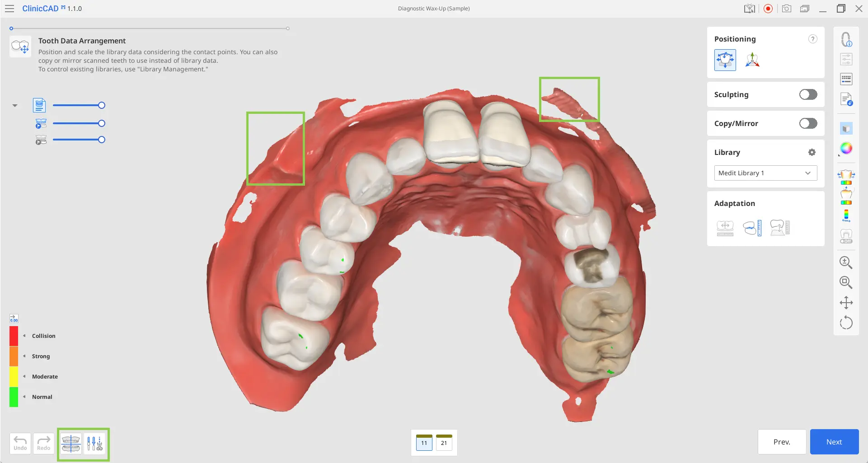Screen dimensions: 868x463
Task: Click the red collision color bar
Action: coord(14,336)
